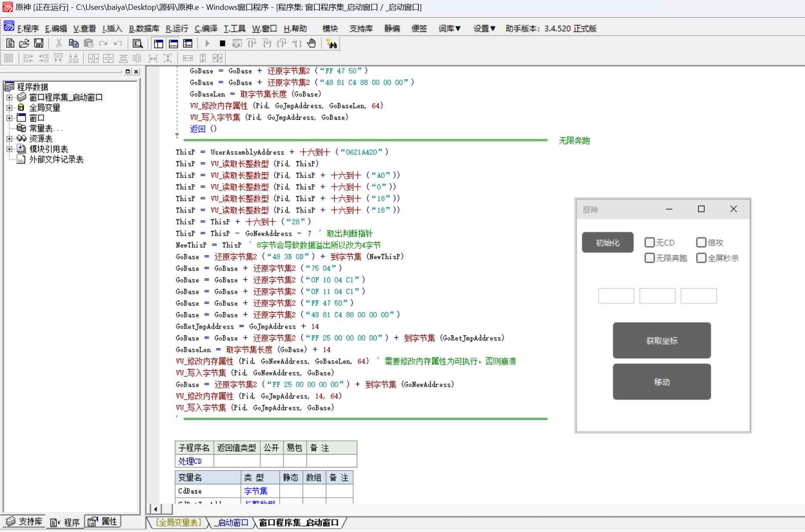The width and height of the screenshot is (805, 532).
Task: Toggle the 倍攻 checkbox
Action: [701, 243]
